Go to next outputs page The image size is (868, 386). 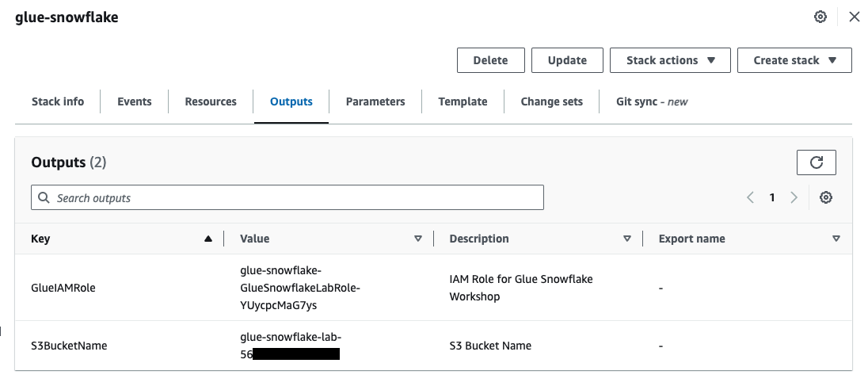[x=794, y=198]
